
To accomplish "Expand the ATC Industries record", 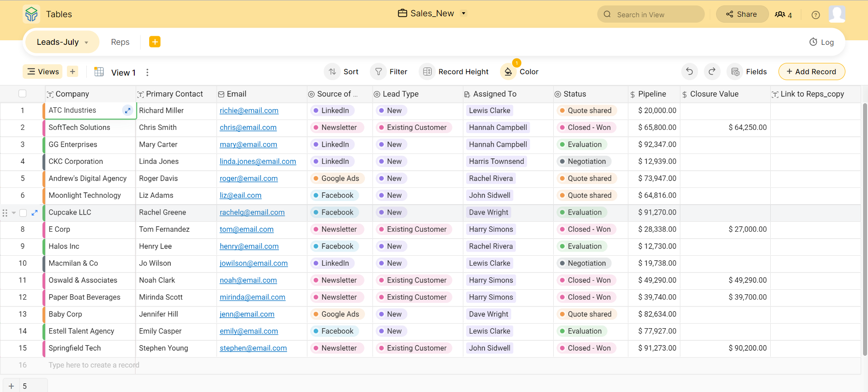I will [x=127, y=110].
